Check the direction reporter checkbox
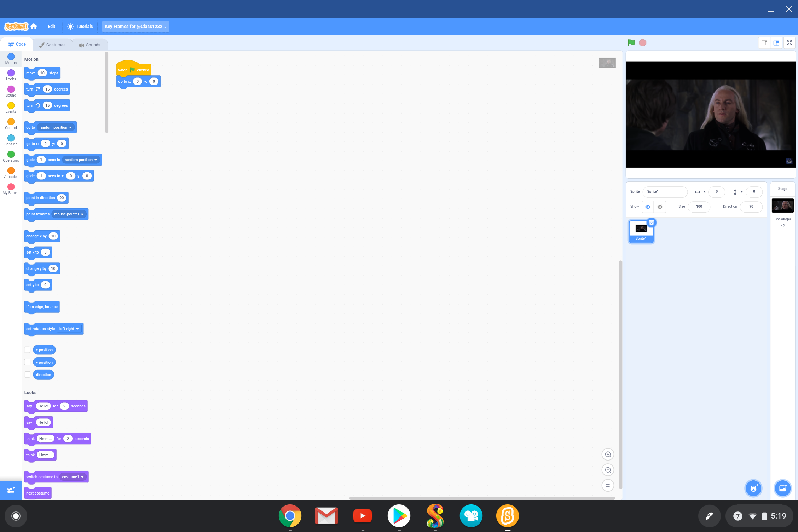 pyautogui.click(x=27, y=374)
